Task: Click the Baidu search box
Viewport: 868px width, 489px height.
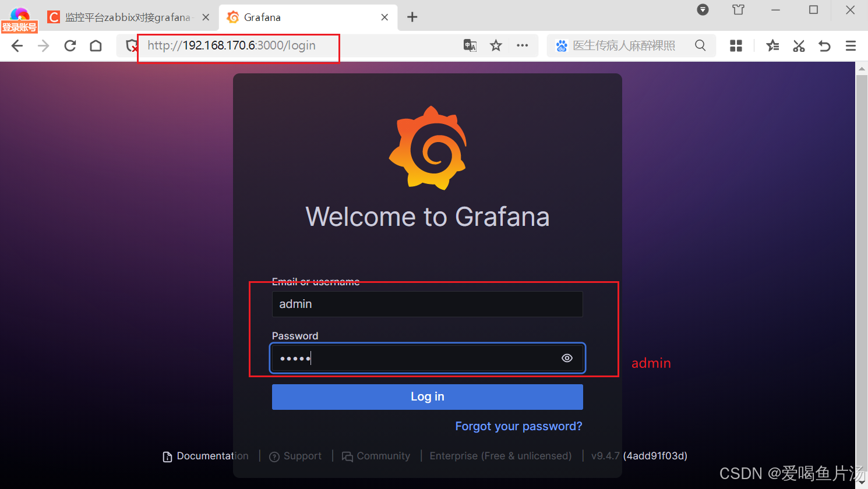Action: pyautogui.click(x=623, y=45)
